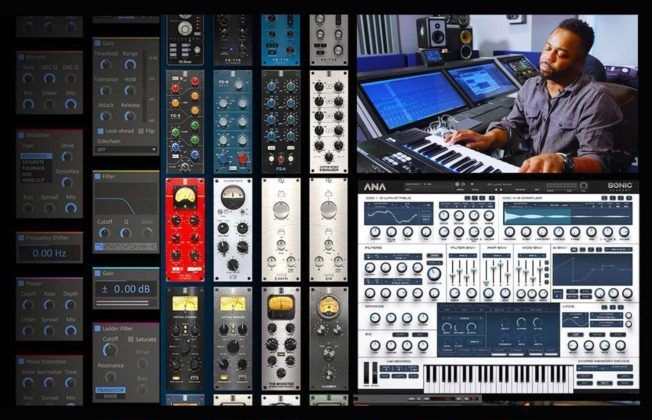The width and height of the screenshot is (652, 420).
Task: Toggle the Frequency Shifter enable checkbox
Action: pyautogui.click(x=21, y=238)
